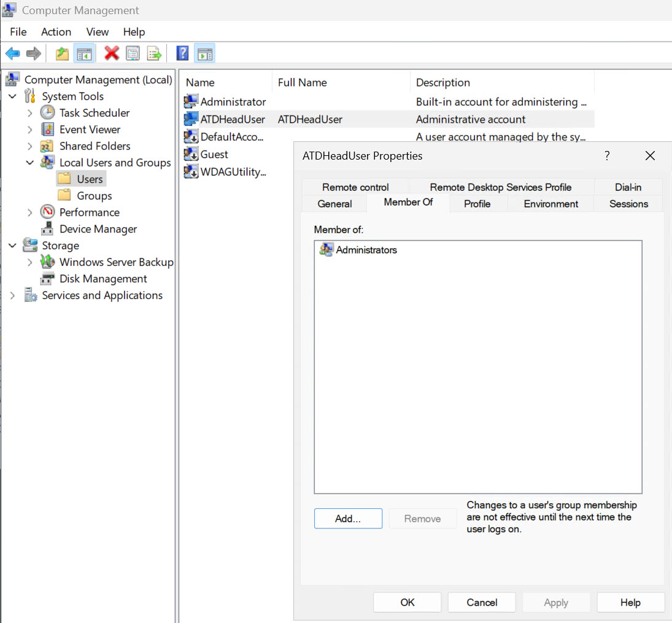Click the Services and Applications icon

click(x=31, y=295)
